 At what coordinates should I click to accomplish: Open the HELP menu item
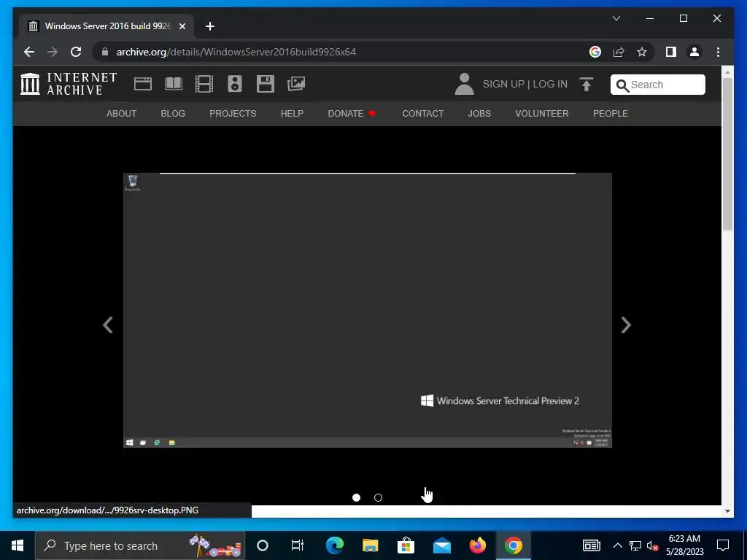(292, 113)
